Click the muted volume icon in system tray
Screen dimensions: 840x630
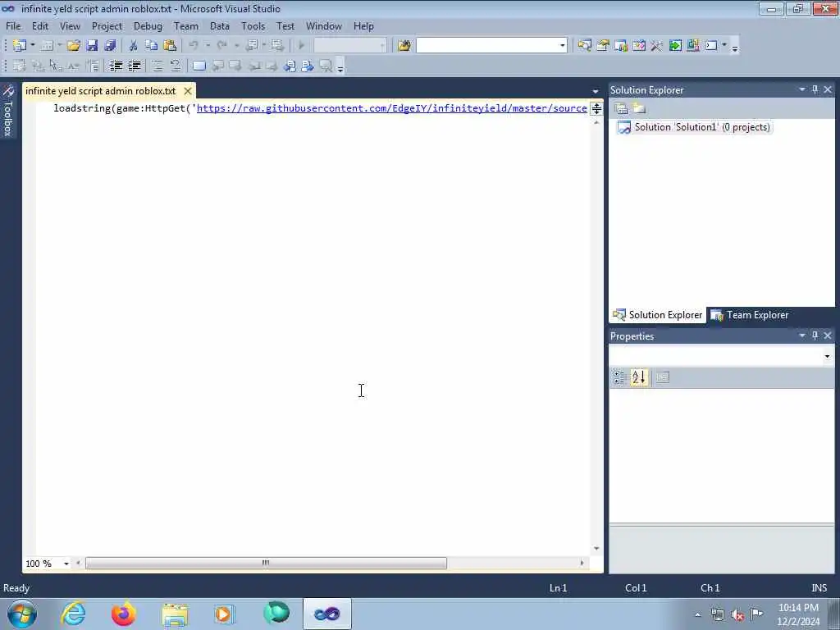tap(737, 614)
